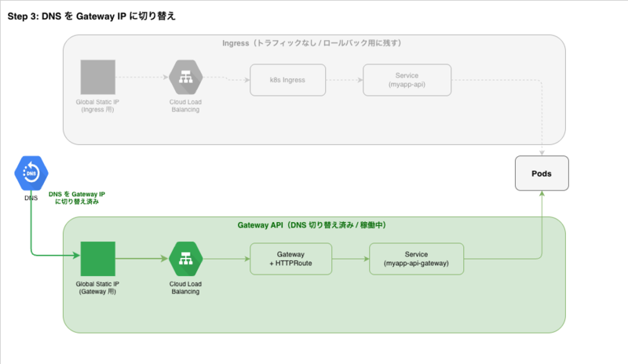This screenshot has width=628, height=364.
Task: Select the green Cloud Load Balancing icon
Action: point(185,259)
